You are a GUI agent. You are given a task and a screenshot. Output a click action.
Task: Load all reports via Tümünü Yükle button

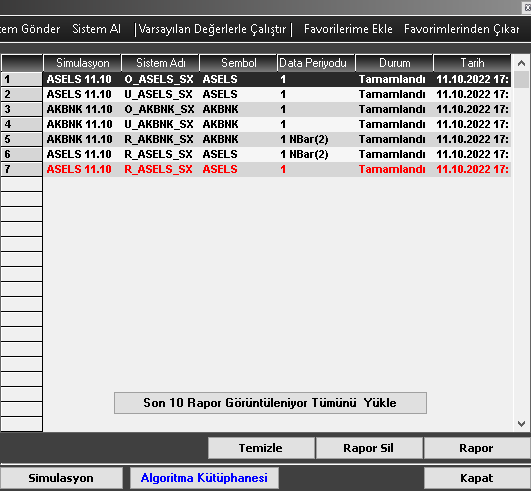270,403
